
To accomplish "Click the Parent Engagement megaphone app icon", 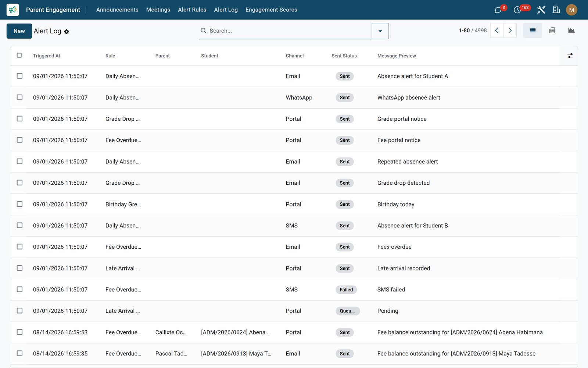I will pos(12,10).
